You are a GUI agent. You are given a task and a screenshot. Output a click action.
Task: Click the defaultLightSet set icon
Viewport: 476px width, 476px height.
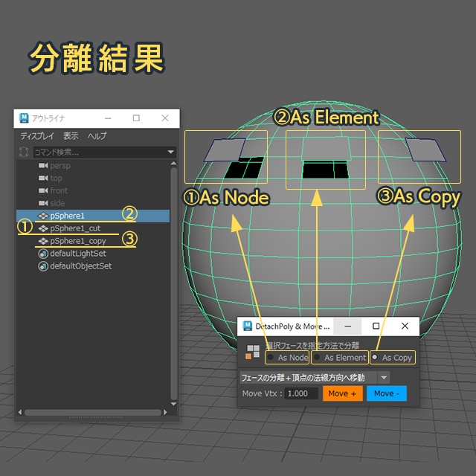coord(43,254)
